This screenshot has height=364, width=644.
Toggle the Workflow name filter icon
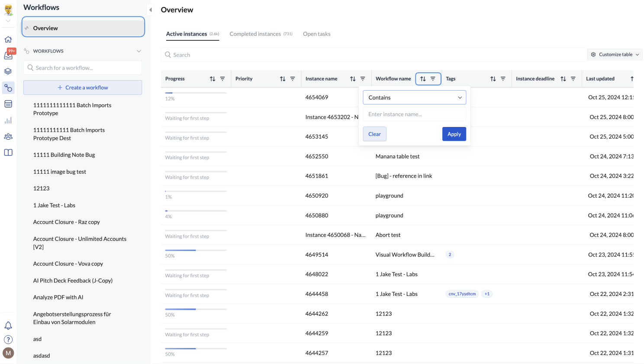click(x=433, y=79)
